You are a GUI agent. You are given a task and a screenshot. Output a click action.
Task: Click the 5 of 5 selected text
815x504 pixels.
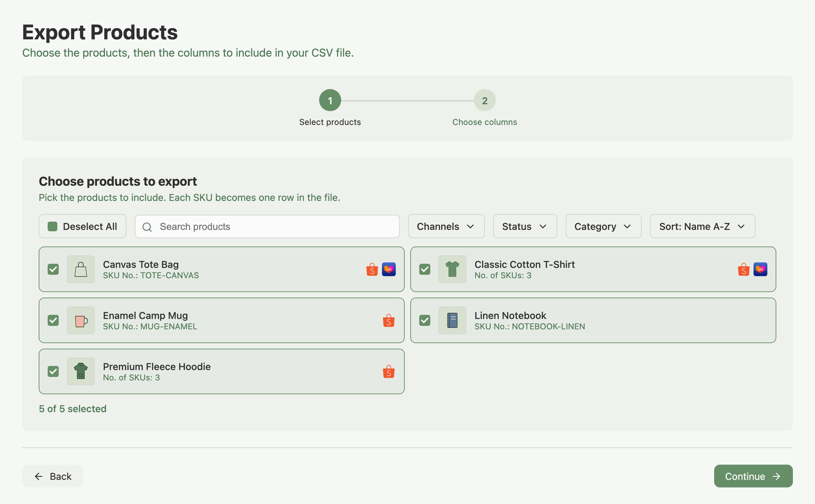(x=73, y=409)
